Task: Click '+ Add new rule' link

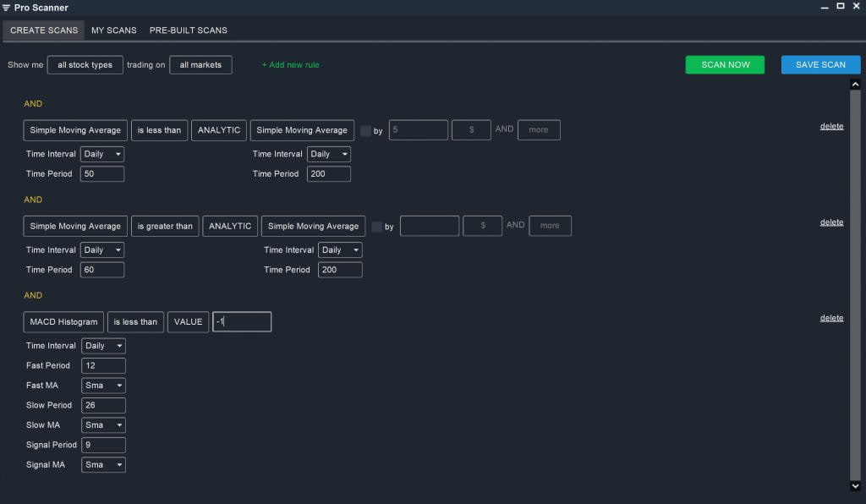Action: click(291, 64)
